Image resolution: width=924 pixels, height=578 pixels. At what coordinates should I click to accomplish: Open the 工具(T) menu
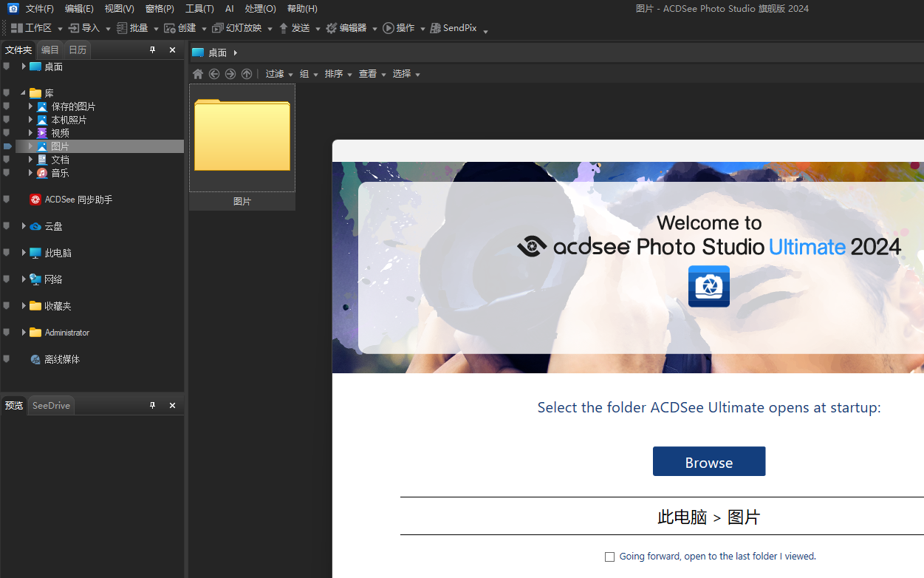pyautogui.click(x=199, y=9)
